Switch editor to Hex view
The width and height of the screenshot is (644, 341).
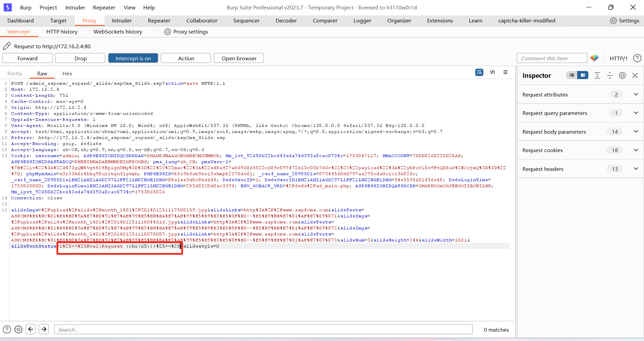coord(67,73)
